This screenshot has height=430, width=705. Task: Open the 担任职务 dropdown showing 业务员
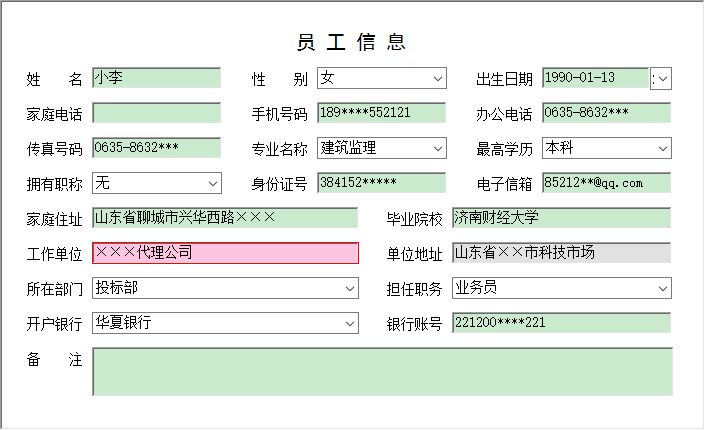[x=562, y=288]
